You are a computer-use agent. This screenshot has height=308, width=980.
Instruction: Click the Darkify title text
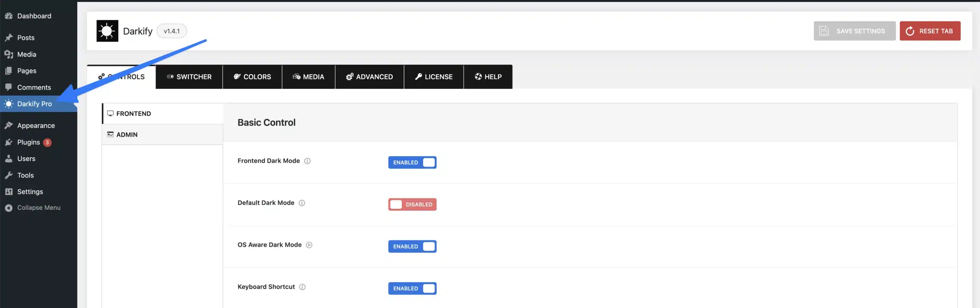(138, 31)
